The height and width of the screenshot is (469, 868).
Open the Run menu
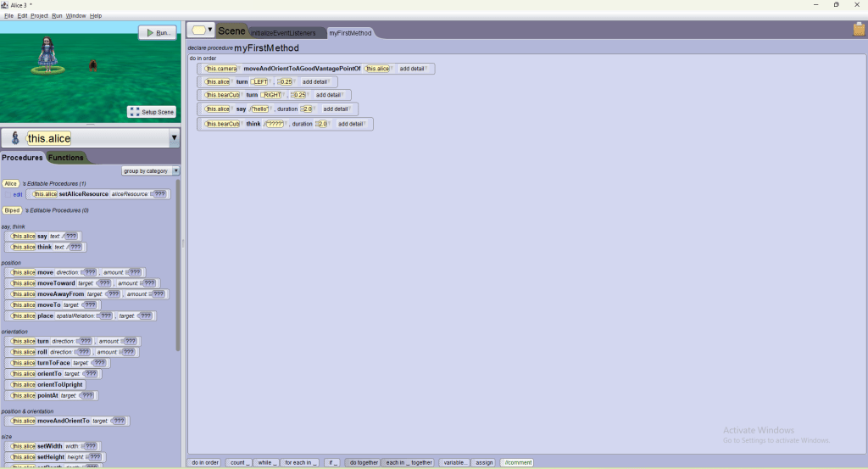tap(57, 15)
